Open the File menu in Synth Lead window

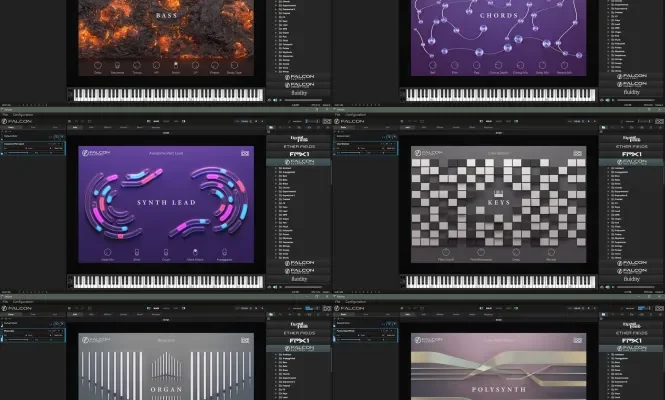5,114
